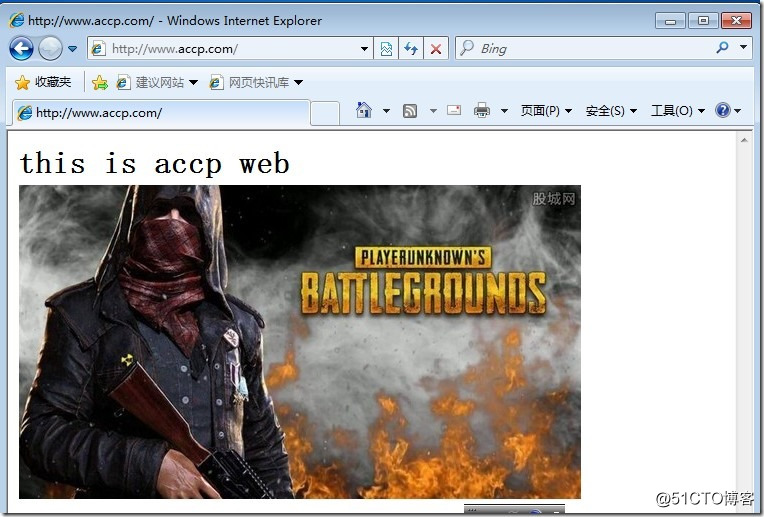Click the PUBG Battlegrounds image
The width and height of the screenshot is (764, 517).
tap(300, 342)
